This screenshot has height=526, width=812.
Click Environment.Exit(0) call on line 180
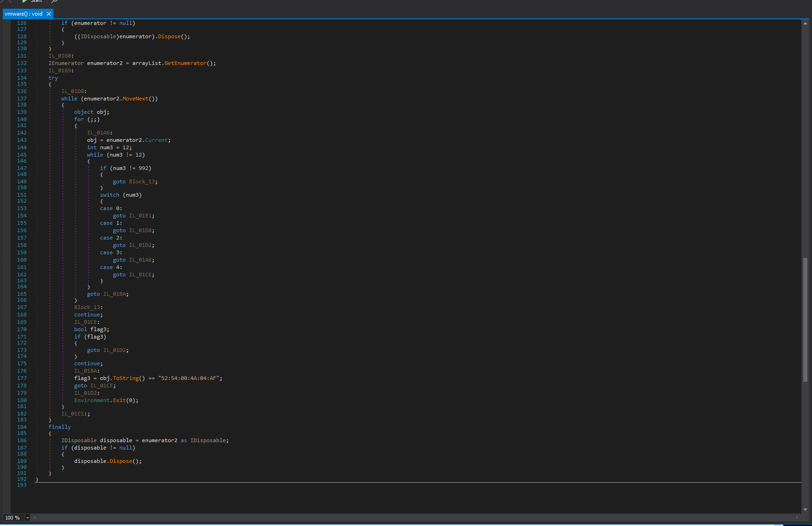[x=105, y=400]
